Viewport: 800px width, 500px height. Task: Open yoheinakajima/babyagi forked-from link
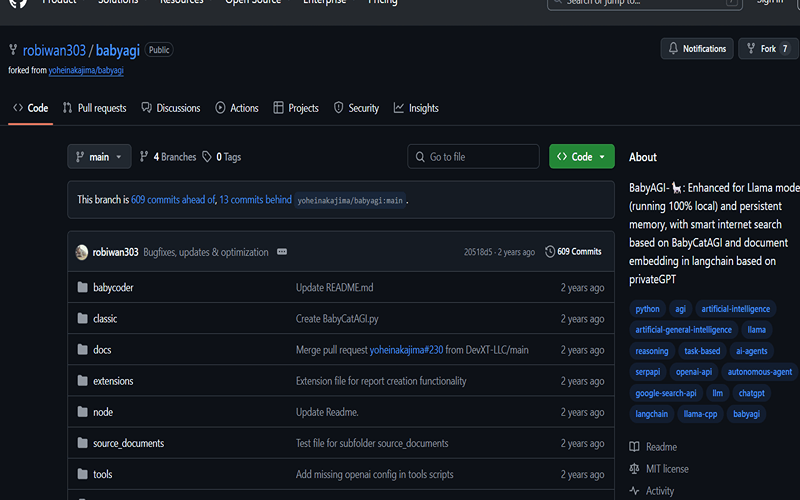[x=86, y=70]
